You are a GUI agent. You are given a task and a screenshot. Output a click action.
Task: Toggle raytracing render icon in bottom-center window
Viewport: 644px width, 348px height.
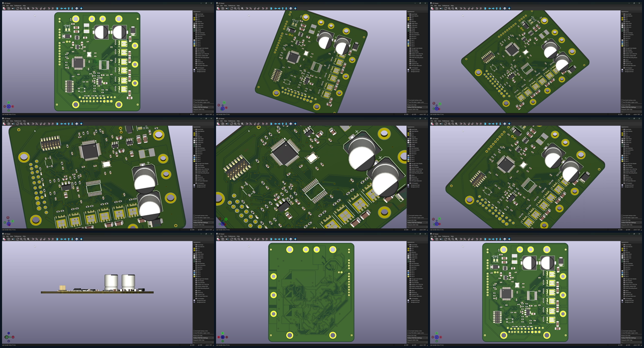coord(227,239)
